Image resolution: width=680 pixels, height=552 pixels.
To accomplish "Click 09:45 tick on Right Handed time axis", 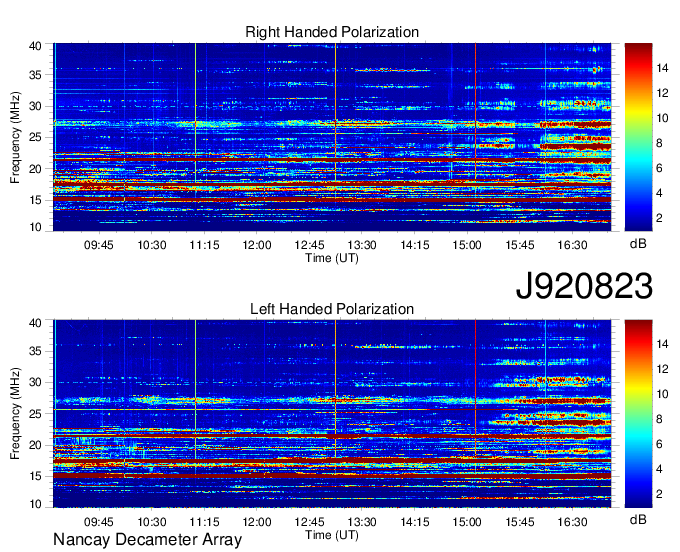I will point(99,245).
